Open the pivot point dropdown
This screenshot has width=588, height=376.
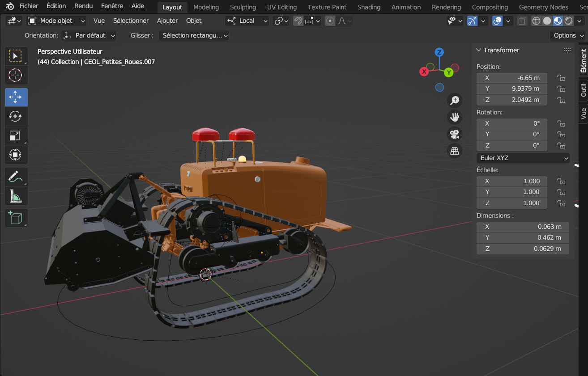[x=281, y=21]
